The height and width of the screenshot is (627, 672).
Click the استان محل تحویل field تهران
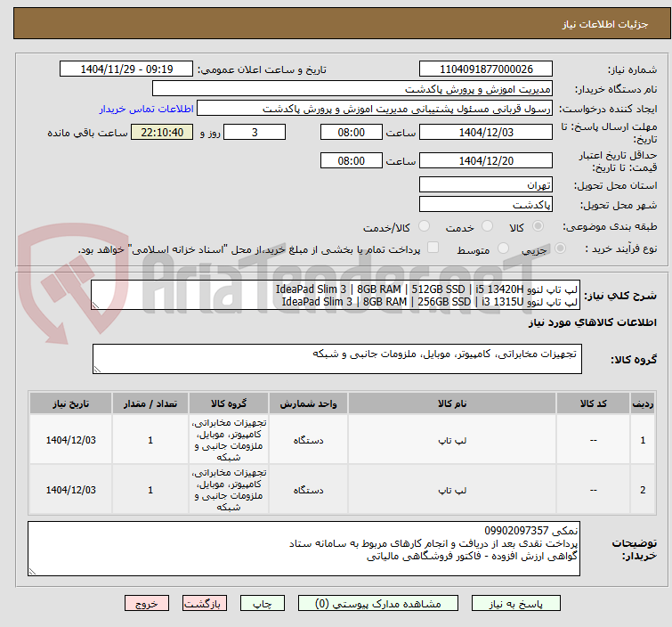(x=486, y=185)
